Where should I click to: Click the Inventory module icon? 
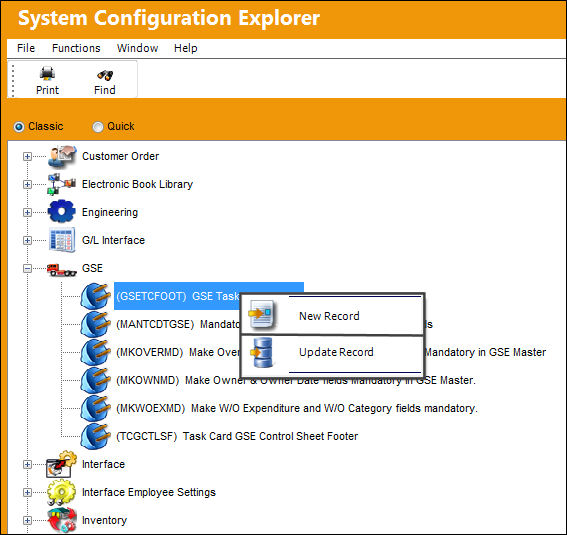pos(62,521)
